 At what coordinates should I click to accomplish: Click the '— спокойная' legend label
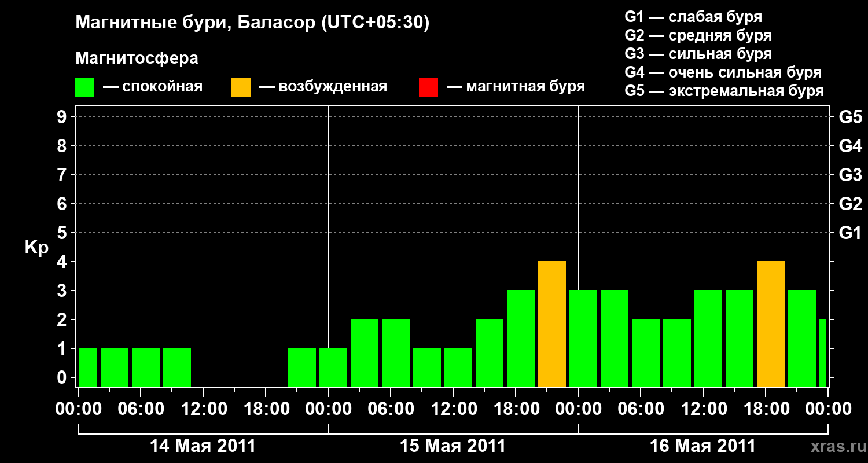point(153,87)
